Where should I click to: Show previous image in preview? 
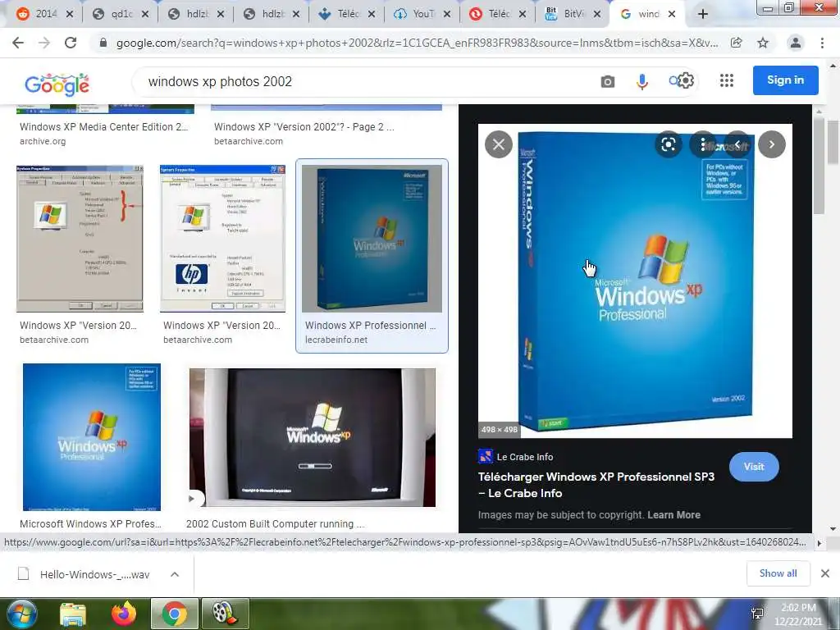tap(737, 144)
